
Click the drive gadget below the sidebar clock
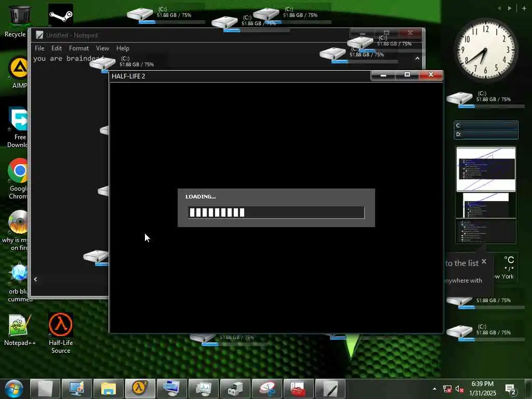485,99
